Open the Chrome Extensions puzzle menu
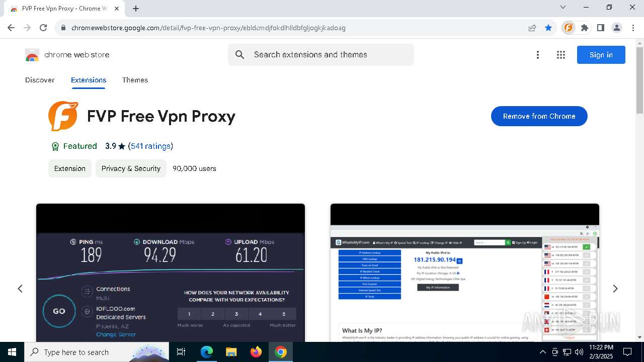The width and height of the screenshot is (644, 362). point(585,28)
